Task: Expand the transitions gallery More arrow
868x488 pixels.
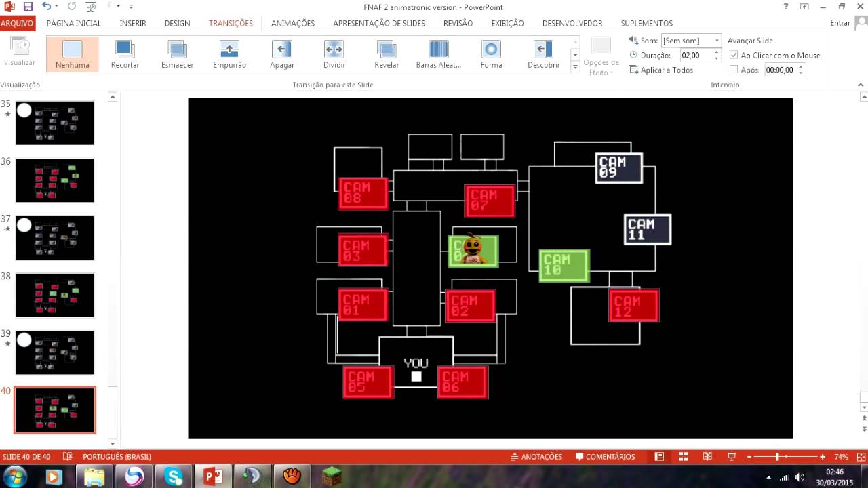Action: pos(575,67)
